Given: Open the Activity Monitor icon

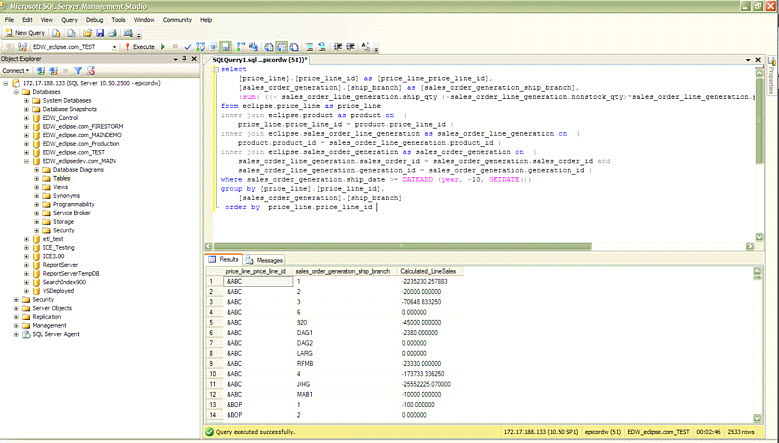Looking at the screenshot, I should click(x=128, y=33).
